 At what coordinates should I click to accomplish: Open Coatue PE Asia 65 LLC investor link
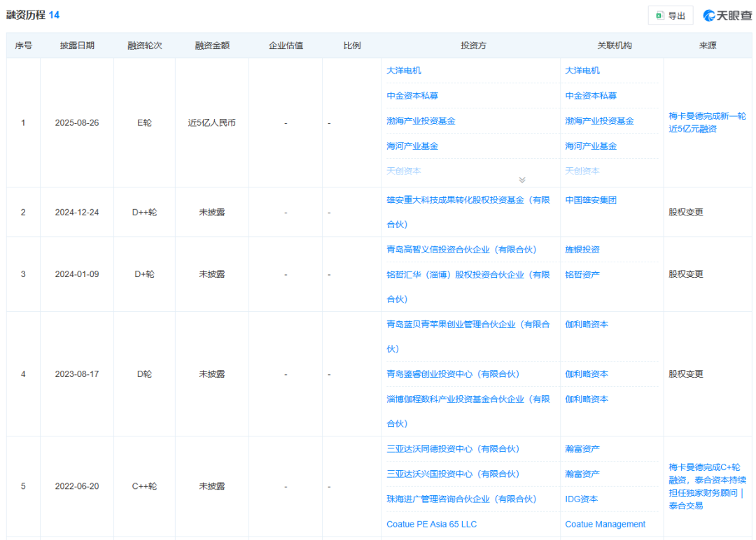(x=431, y=524)
